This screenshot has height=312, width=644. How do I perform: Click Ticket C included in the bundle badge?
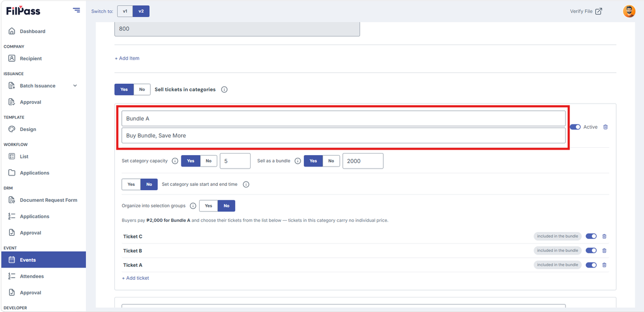(558, 236)
